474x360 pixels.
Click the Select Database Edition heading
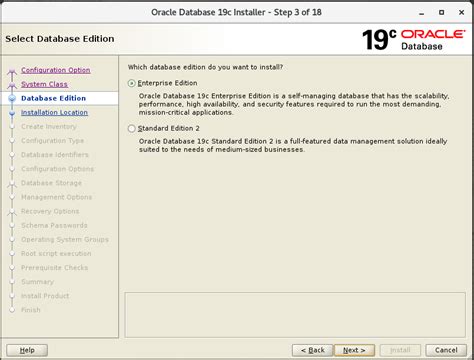click(60, 39)
